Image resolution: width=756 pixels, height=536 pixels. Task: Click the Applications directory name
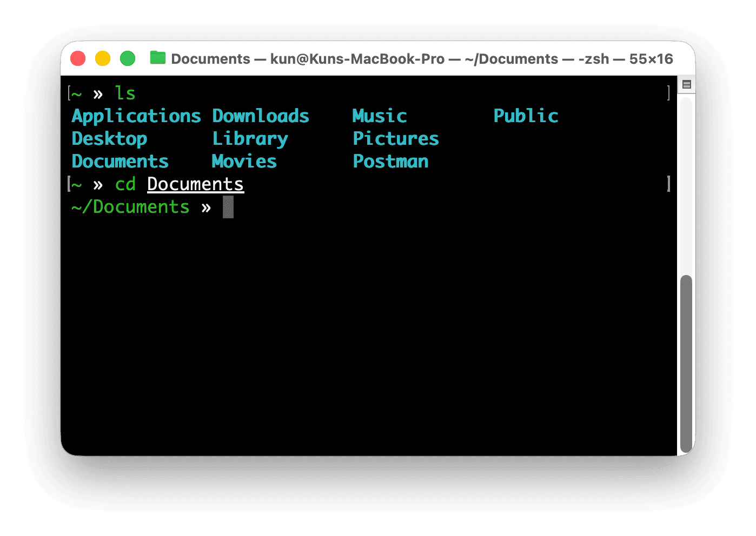coord(136,116)
